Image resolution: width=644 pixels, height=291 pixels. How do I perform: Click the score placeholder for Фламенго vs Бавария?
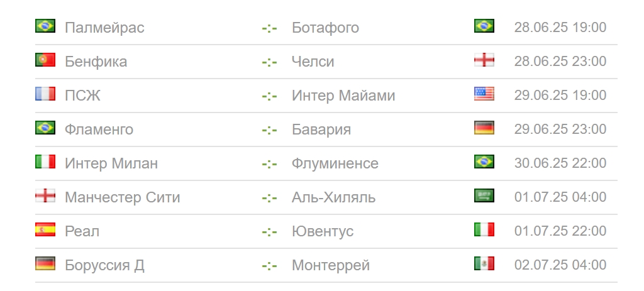[x=269, y=130]
